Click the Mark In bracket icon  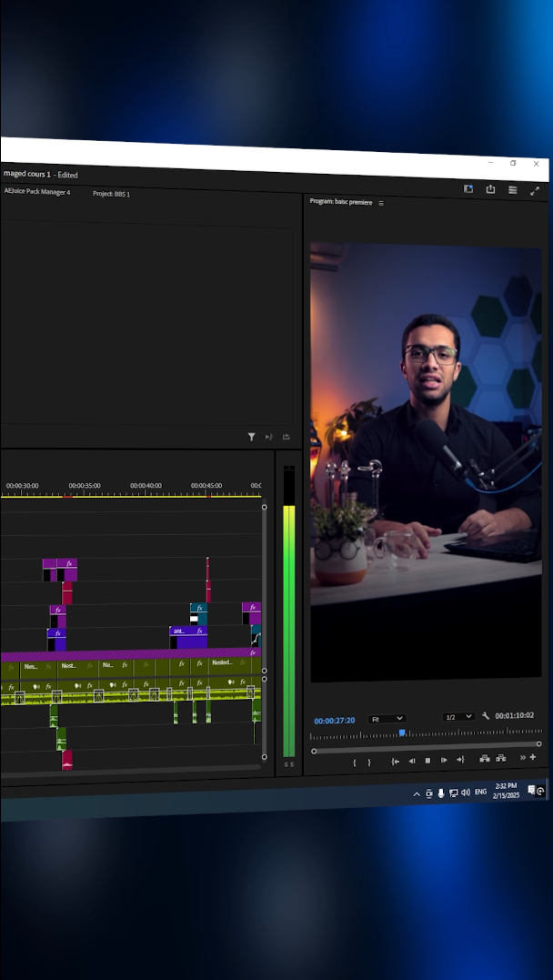coord(355,763)
